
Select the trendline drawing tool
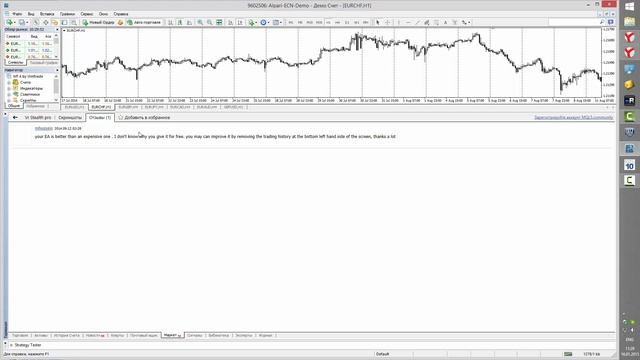pos(418,22)
